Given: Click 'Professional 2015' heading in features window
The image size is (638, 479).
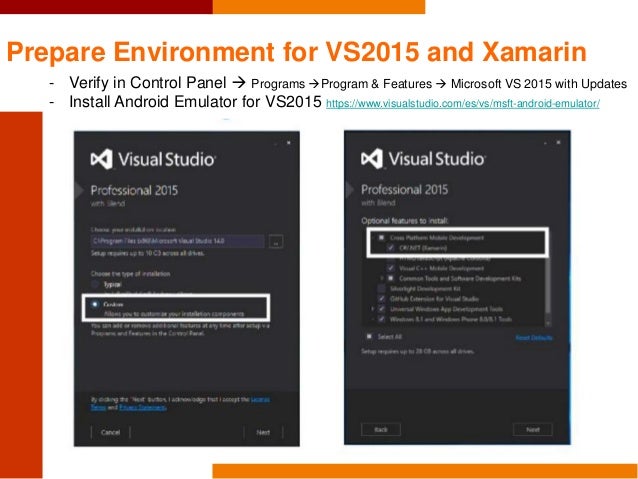Looking at the screenshot, I should click(404, 189).
